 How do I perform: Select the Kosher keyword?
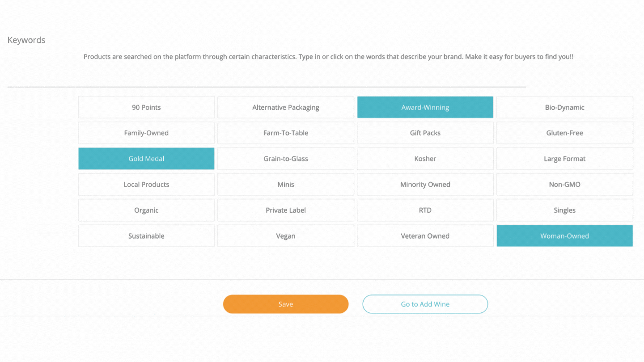pos(425,159)
